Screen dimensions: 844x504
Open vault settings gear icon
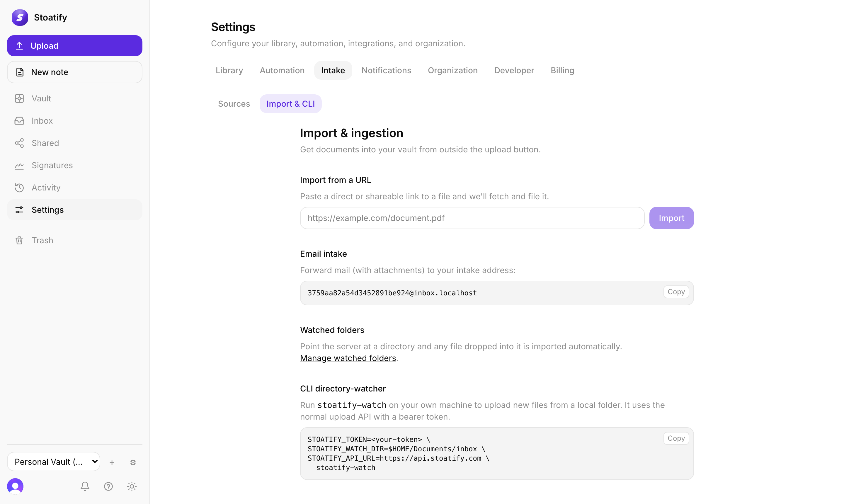pos(133,462)
